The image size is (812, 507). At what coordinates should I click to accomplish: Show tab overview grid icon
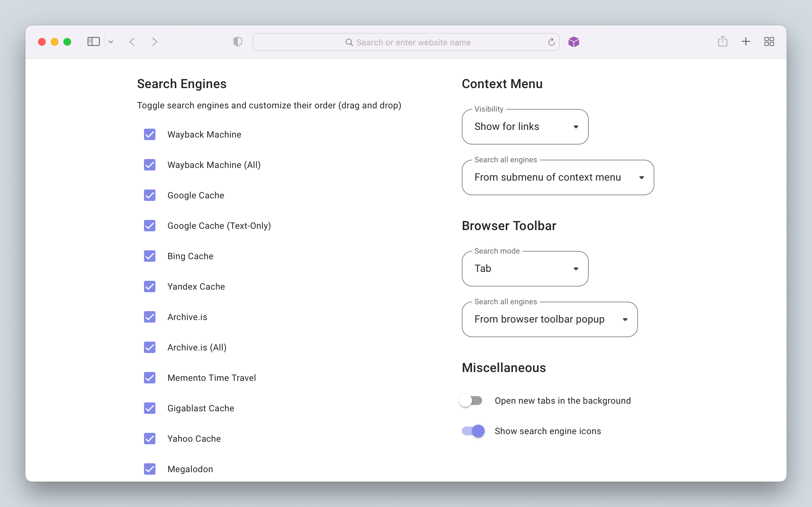pos(769,42)
